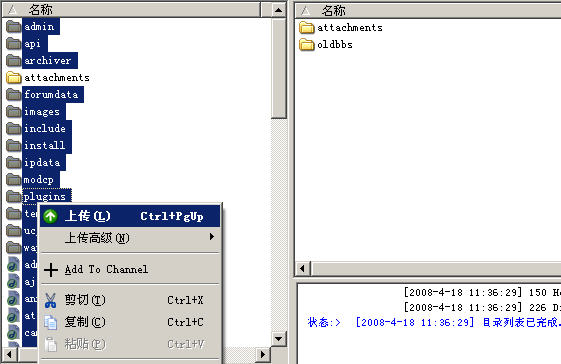Select the ipdata folder name
561x364 pixels.
42,162
